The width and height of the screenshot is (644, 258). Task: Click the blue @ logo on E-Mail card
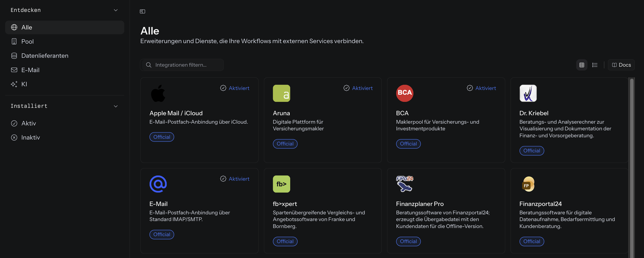(158, 184)
